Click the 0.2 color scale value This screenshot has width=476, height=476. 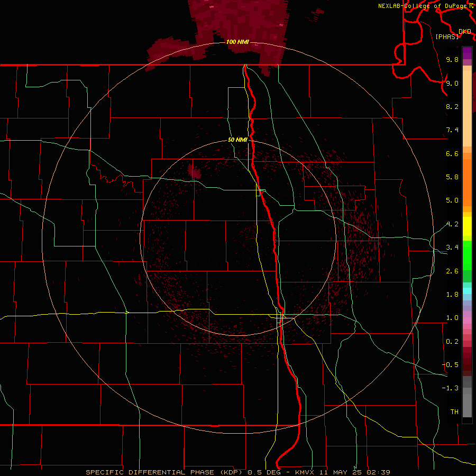click(x=452, y=342)
